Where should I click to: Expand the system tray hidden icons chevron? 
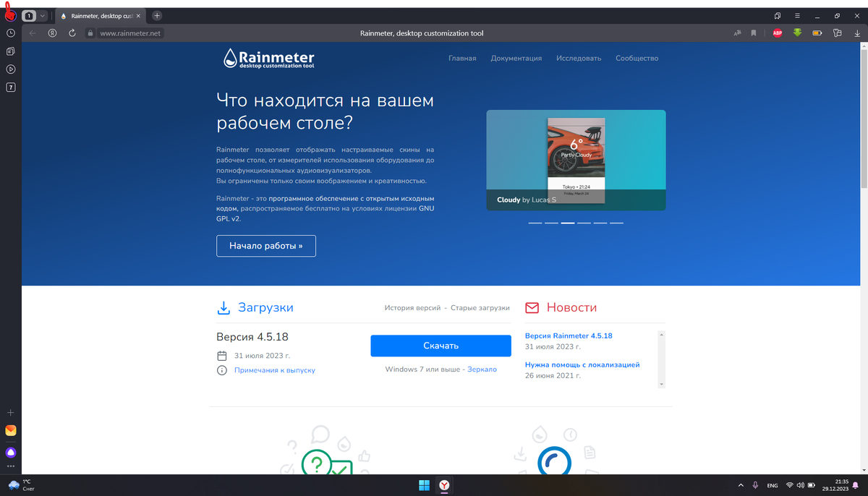point(740,484)
